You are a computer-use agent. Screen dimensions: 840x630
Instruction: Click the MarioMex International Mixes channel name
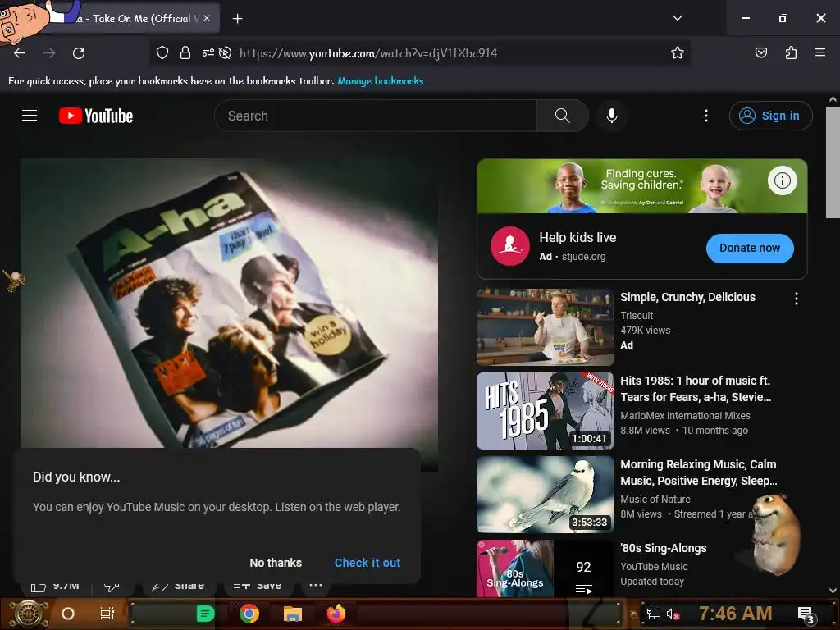coord(685,416)
